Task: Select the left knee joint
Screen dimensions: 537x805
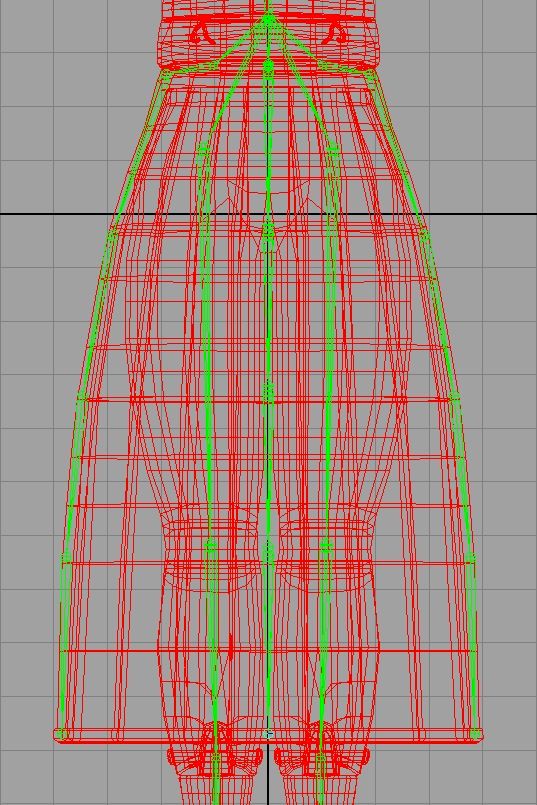Action: [210, 546]
